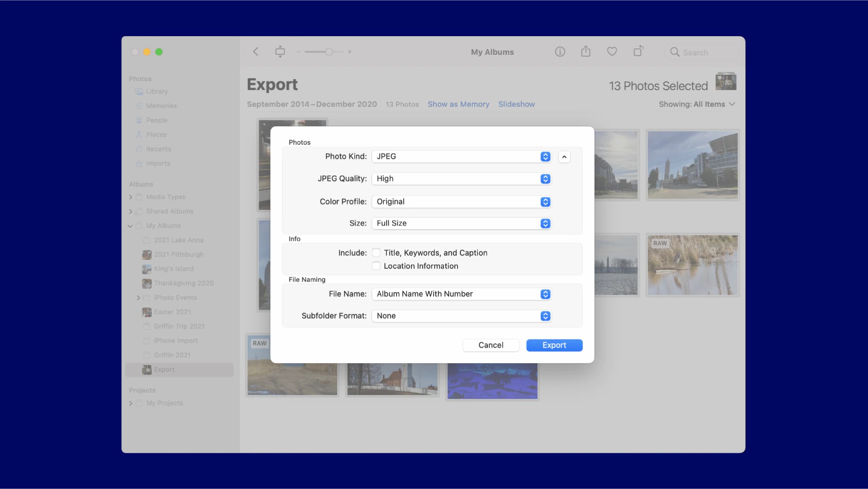The image size is (868, 489).
Task: Click the King's Island album icon
Action: pos(147,269)
